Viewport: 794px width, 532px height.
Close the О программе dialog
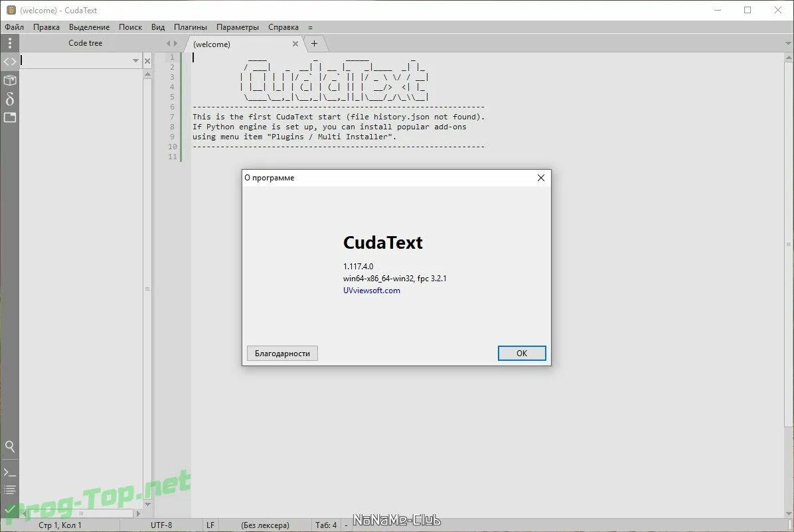click(541, 178)
